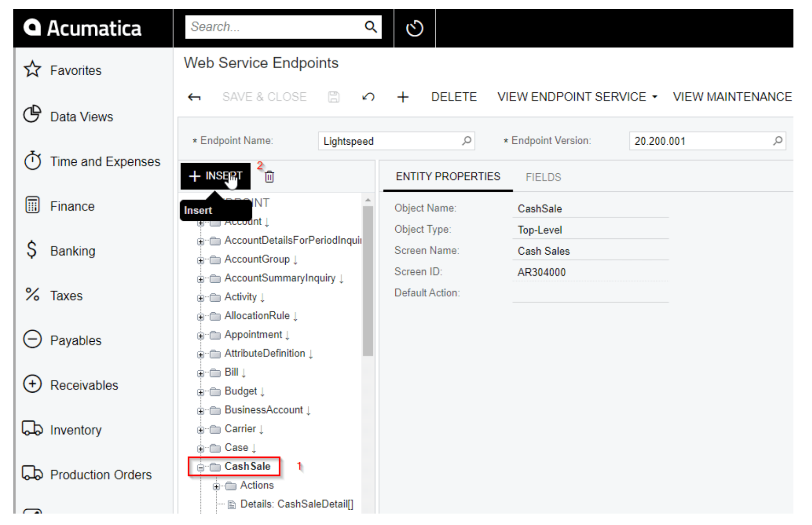Expand the AllocationRule tree node
Viewport: 812px width, 525px height.
(200, 317)
